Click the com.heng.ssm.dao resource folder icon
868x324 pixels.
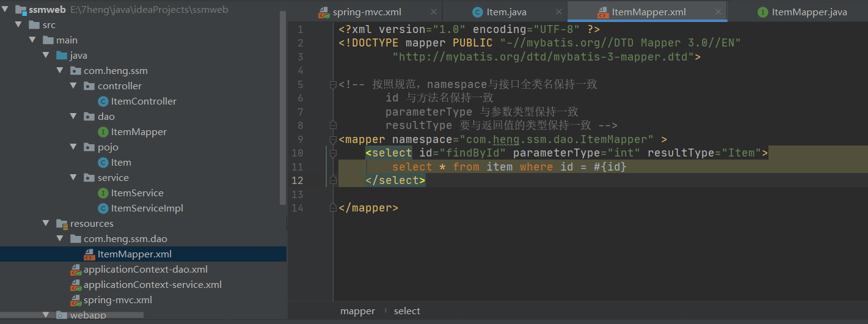76,239
